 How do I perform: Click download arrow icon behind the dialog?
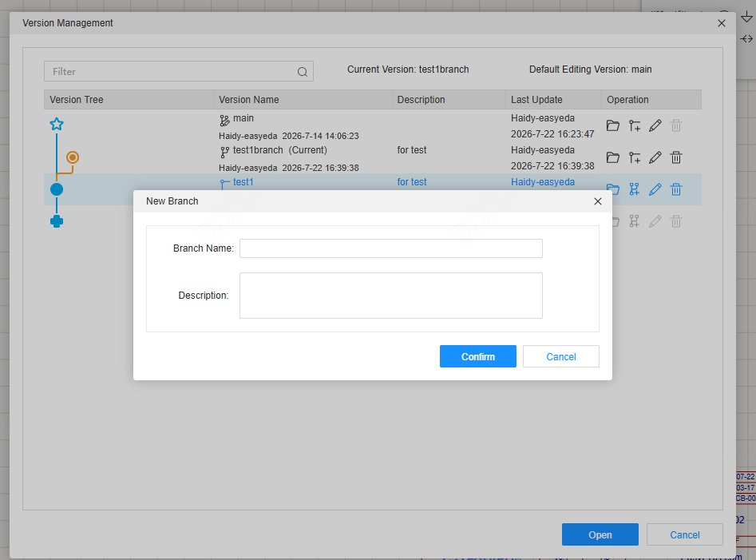747,18
